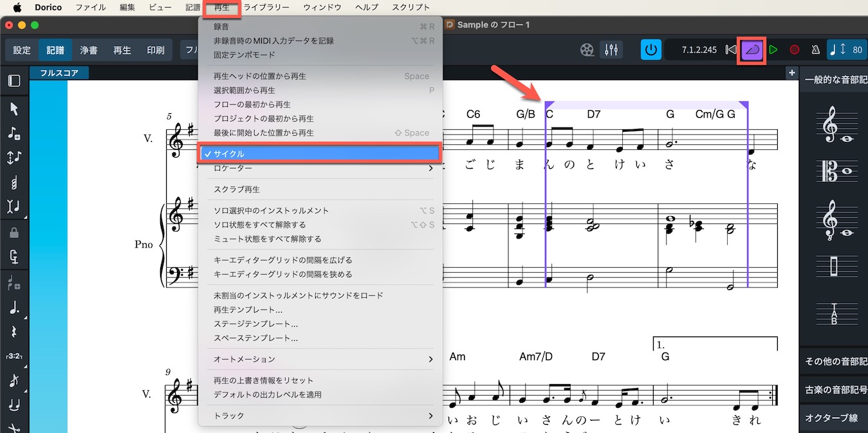
Task: Toggle pitch-before-duration input icon
Action: [14, 158]
